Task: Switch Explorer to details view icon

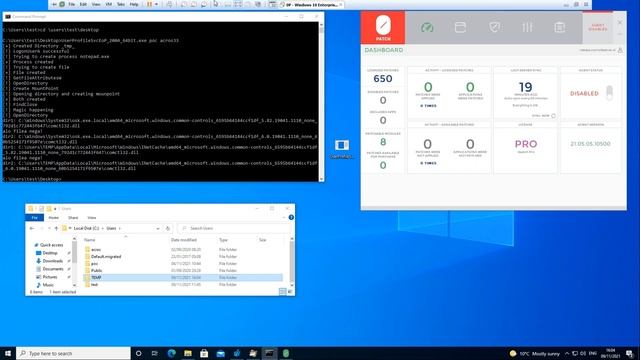Action: tap(282, 291)
